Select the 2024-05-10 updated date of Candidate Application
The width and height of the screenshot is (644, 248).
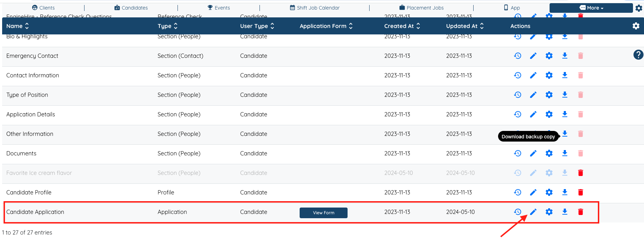(x=460, y=212)
